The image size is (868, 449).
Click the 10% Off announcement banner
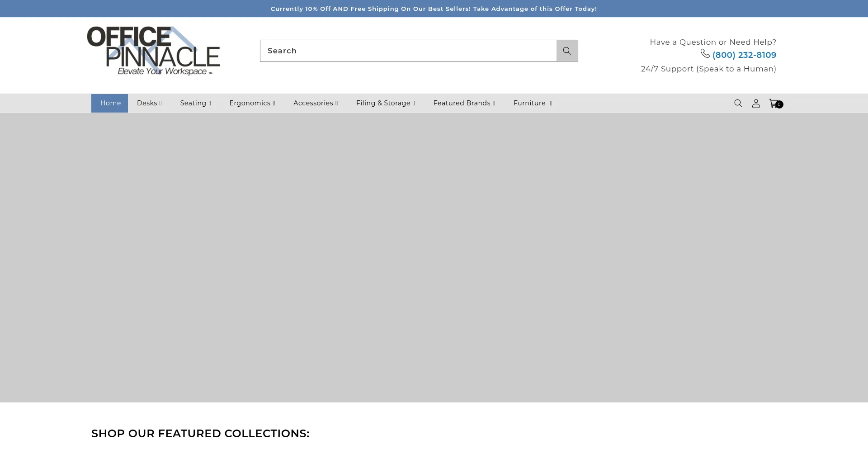[x=434, y=9]
